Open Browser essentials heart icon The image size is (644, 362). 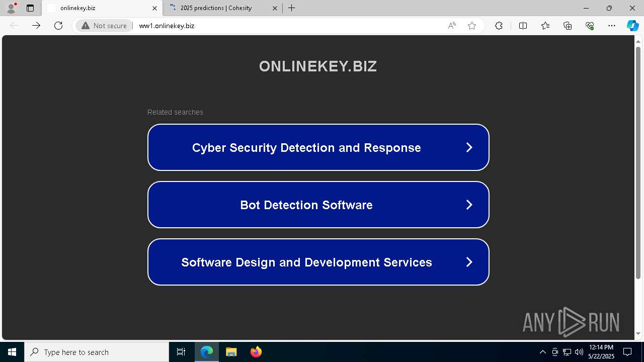590,26
